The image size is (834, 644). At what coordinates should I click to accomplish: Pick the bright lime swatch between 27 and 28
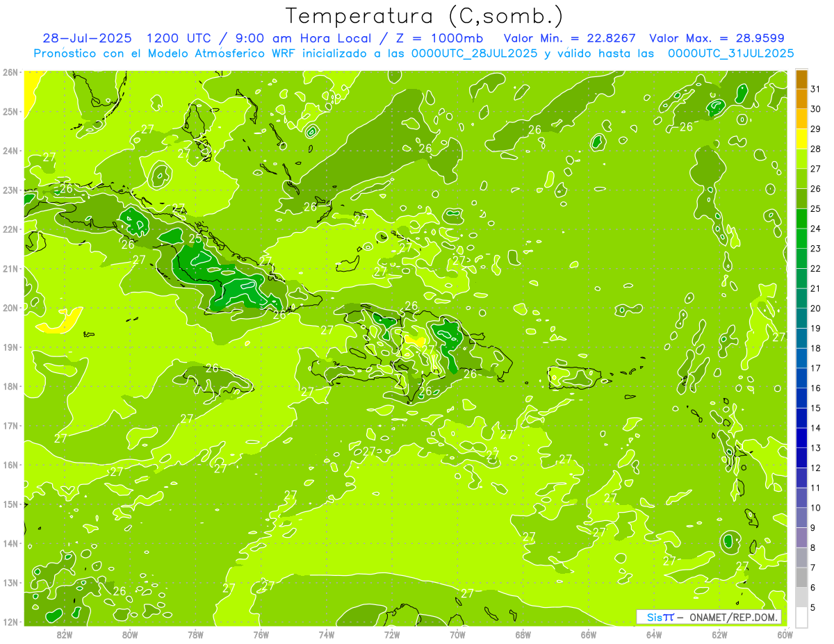pyautogui.click(x=801, y=159)
